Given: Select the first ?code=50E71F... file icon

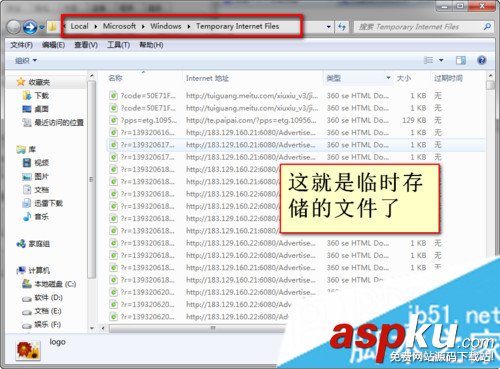Looking at the screenshot, I should click(x=114, y=96).
